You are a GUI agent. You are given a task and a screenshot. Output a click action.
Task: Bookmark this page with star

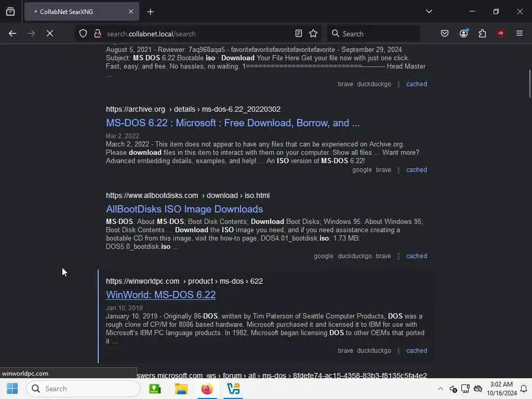[x=313, y=33]
